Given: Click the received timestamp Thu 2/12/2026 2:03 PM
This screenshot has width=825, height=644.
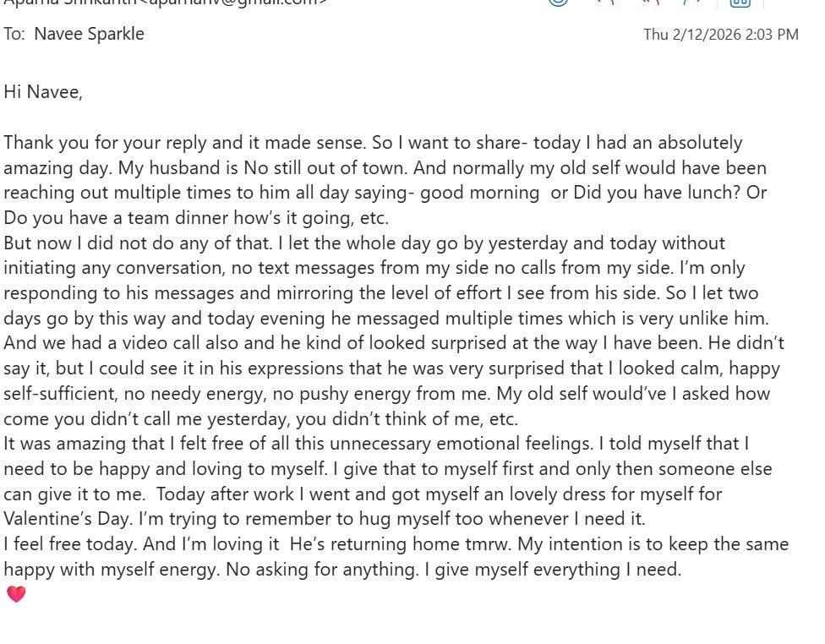Looking at the screenshot, I should [x=720, y=35].
